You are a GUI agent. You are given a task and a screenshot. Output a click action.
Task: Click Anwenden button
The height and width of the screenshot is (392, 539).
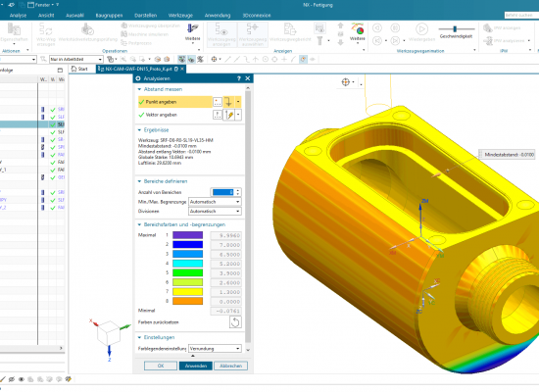(x=196, y=366)
